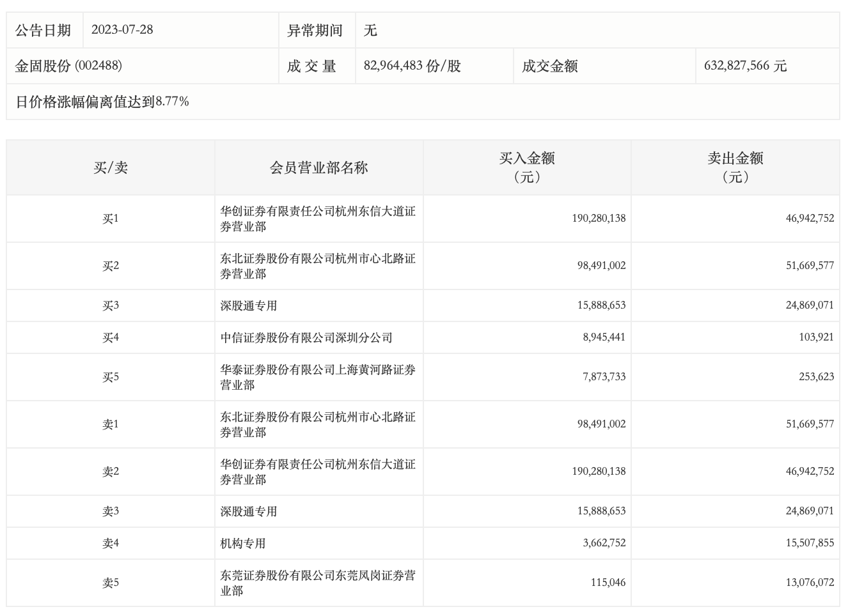Viewport: 848px width, 616px height.
Task: Select the 卖2 row label
Action: pos(111,472)
